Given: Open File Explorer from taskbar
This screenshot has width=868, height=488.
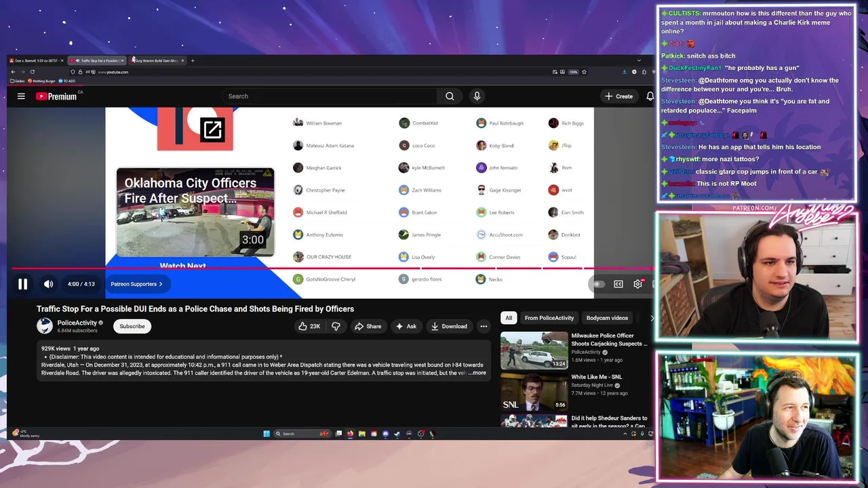Looking at the screenshot, I should tap(362, 434).
